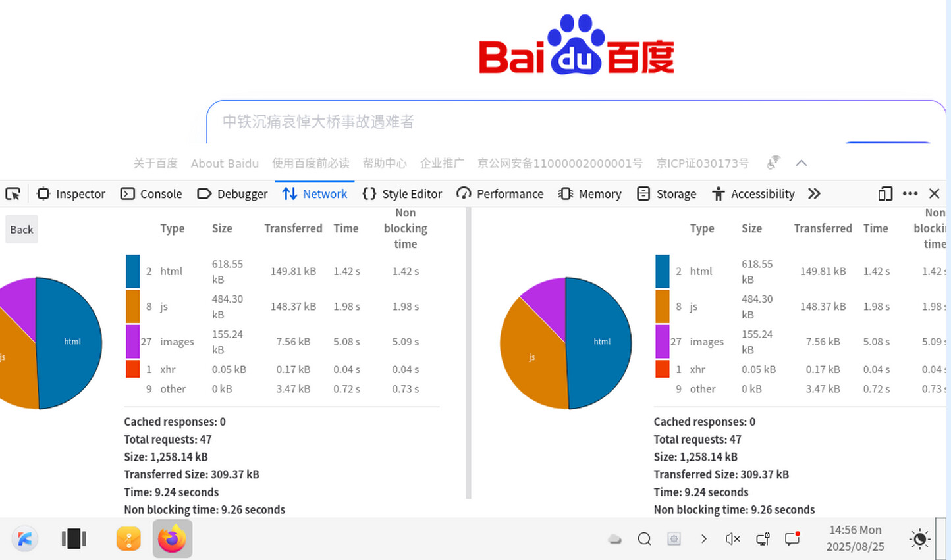Viewport: 951px width, 560px height.
Task: Switch to the Console tab
Action: (151, 193)
